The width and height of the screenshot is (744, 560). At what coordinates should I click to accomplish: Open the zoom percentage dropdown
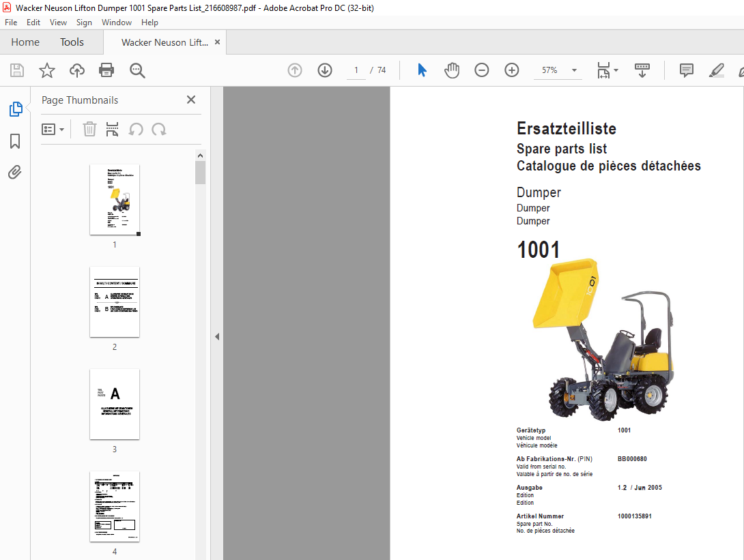click(x=574, y=70)
